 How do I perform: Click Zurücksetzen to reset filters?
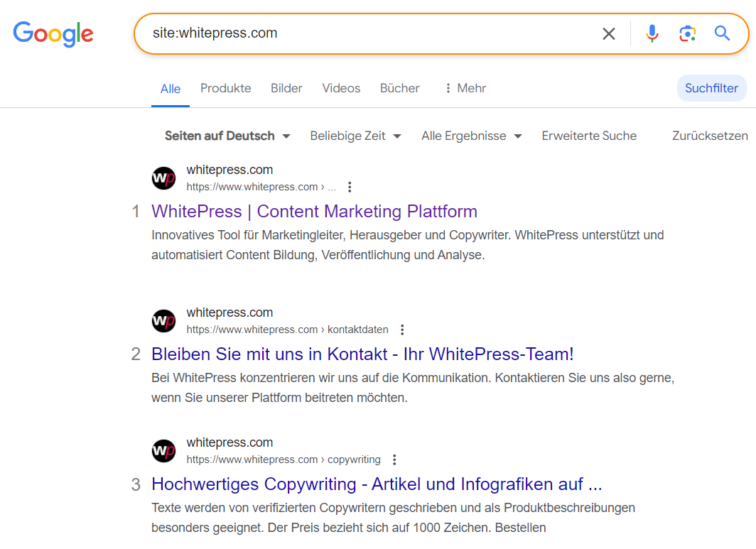711,136
